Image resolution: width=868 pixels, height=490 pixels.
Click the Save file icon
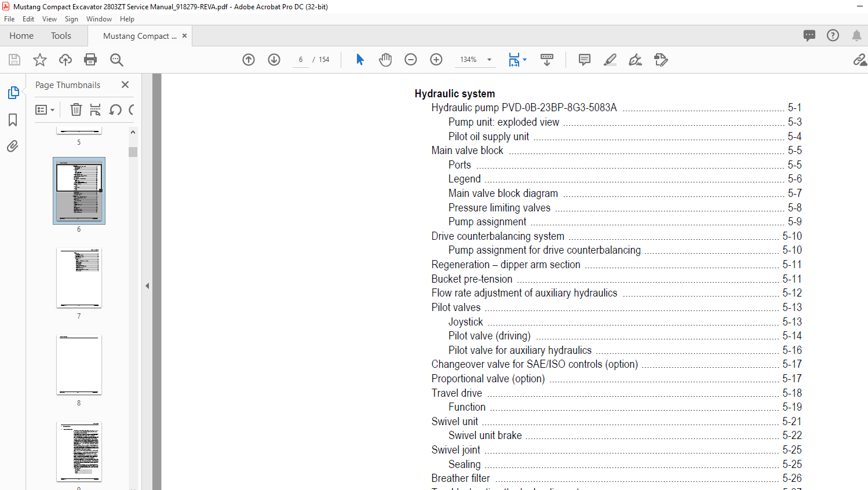14,60
